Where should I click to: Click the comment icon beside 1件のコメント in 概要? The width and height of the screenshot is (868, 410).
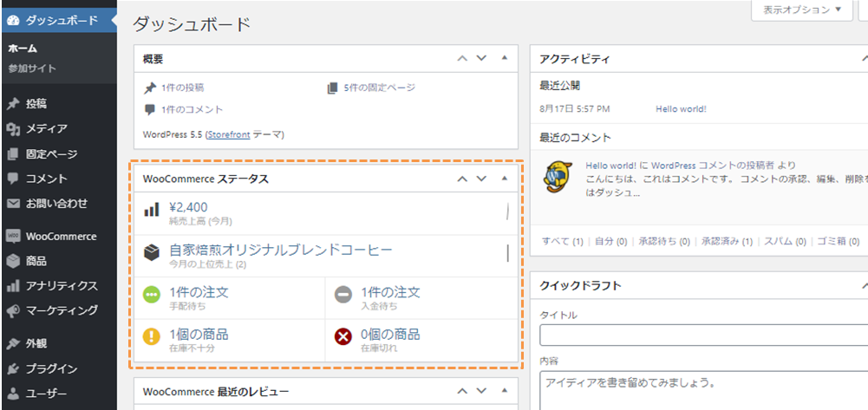click(149, 109)
